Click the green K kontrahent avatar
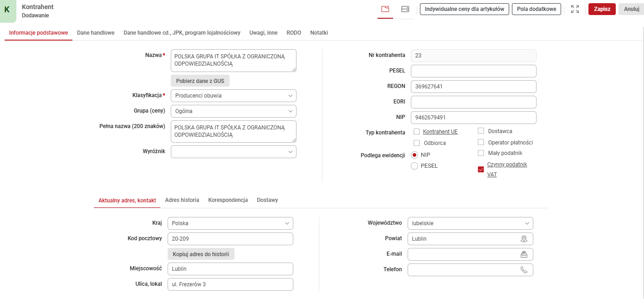The image size is (644, 299). point(7,10)
